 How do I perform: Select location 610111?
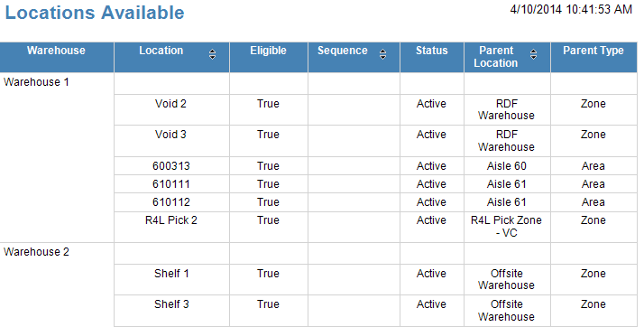point(171,184)
